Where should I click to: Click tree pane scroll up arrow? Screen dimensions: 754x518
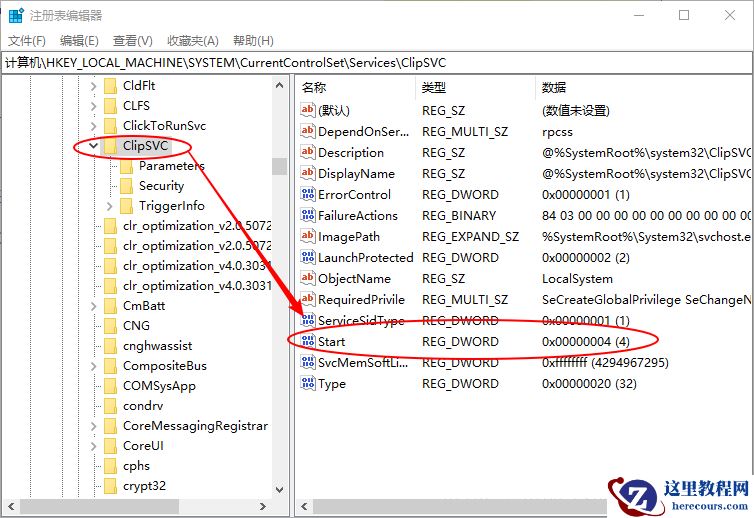(279, 86)
